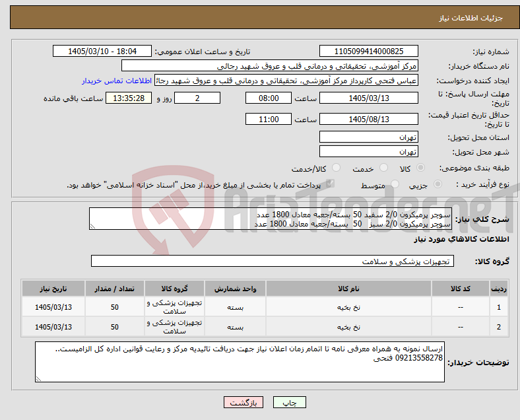520x420 pixels.
Task: Click the بسته unit in row 1
Action: click(235, 308)
